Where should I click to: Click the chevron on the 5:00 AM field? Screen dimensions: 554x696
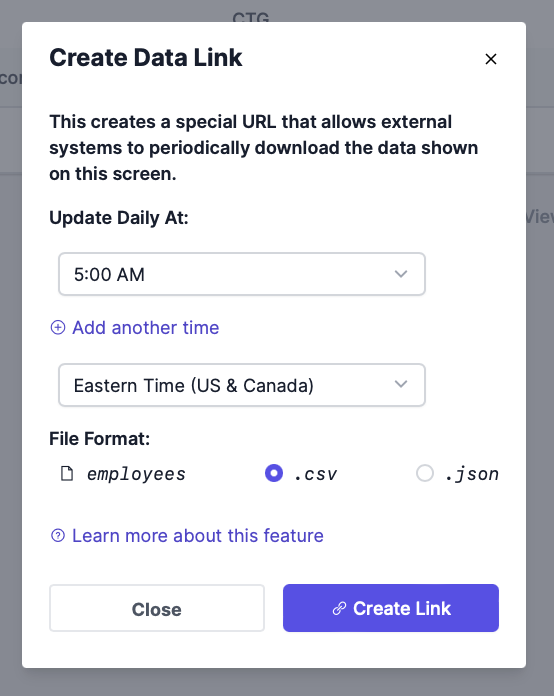click(401, 274)
